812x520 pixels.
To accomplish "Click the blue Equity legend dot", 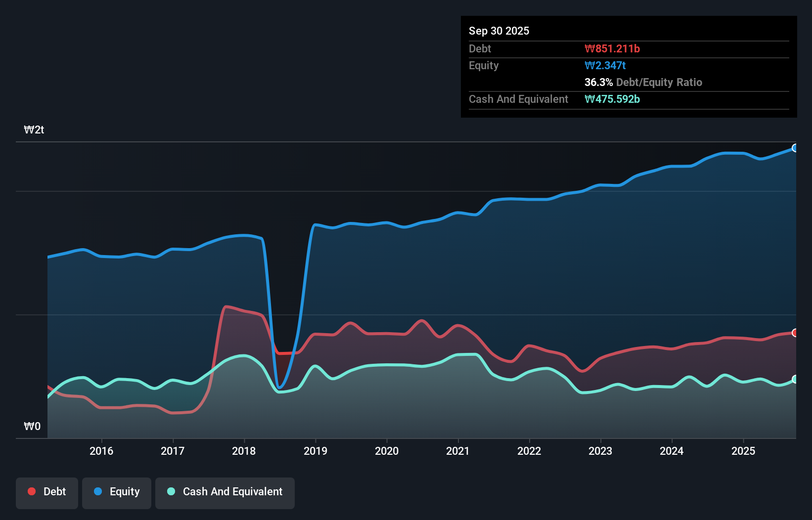I will [98, 491].
